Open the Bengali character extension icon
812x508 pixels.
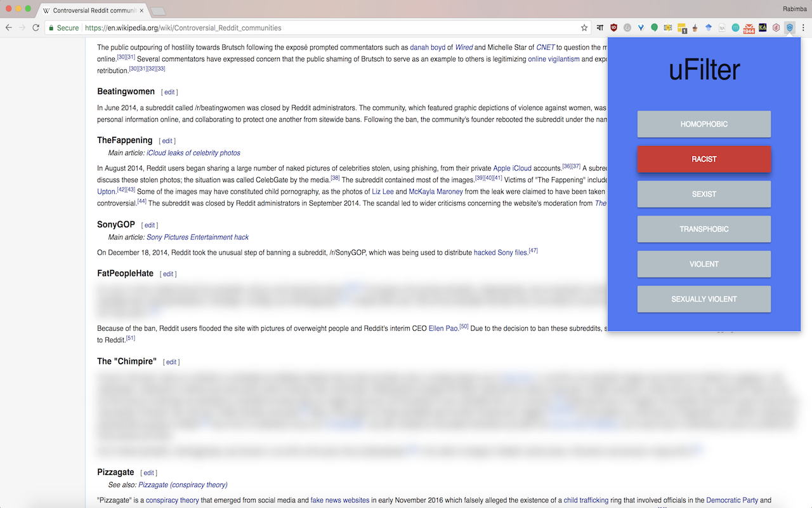pos(600,28)
